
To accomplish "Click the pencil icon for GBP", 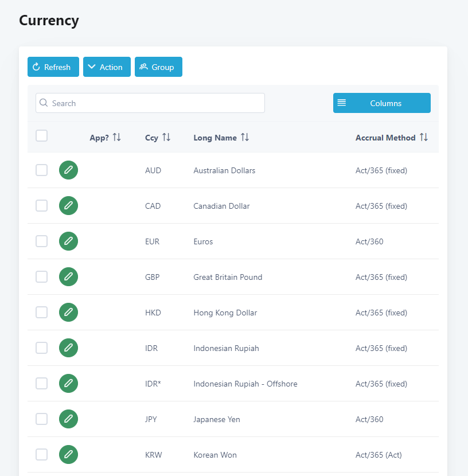I will click(68, 277).
